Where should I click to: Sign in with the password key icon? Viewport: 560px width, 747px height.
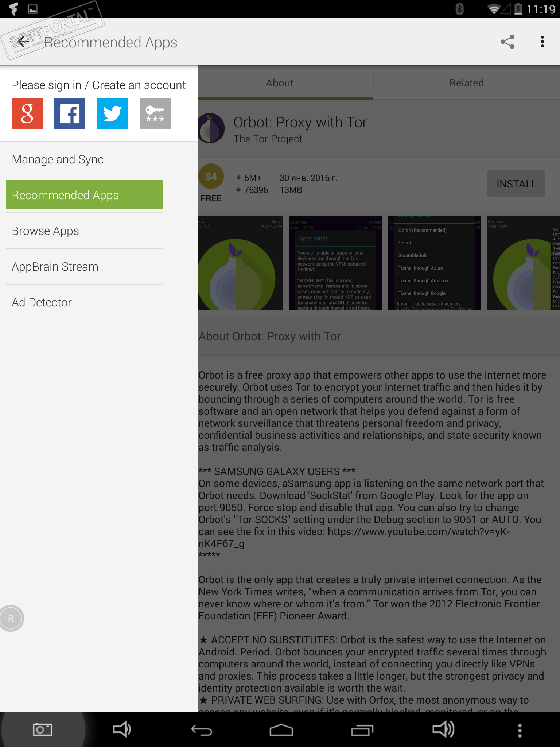click(155, 113)
